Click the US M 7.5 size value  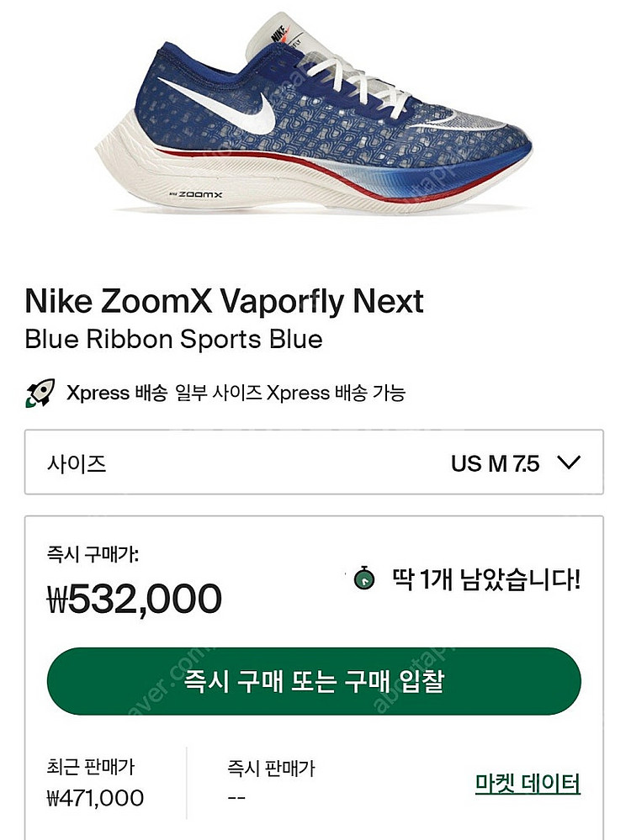click(x=495, y=463)
